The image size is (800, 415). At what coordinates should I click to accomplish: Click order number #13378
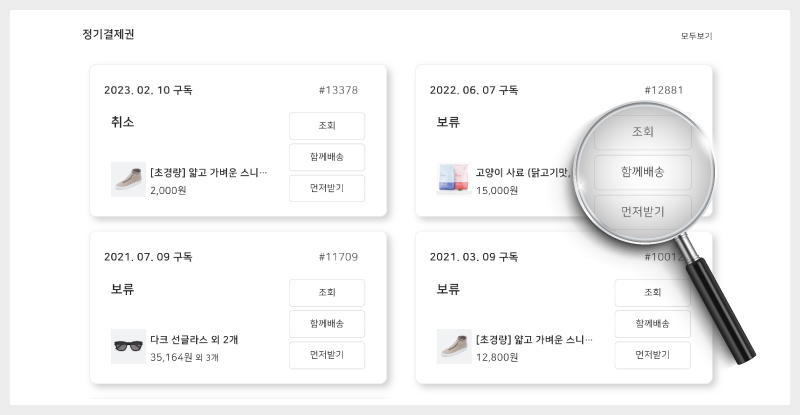click(338, 90)
